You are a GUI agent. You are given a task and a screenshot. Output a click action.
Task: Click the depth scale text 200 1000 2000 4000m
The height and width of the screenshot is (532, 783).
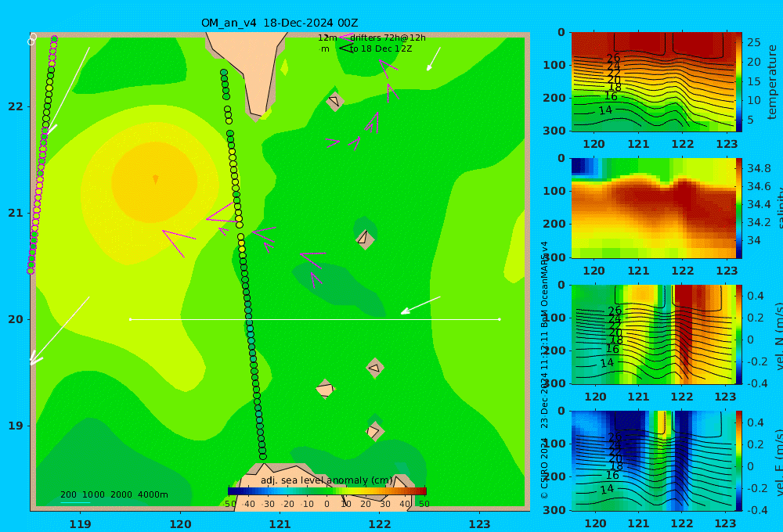(x=114, y=494)
